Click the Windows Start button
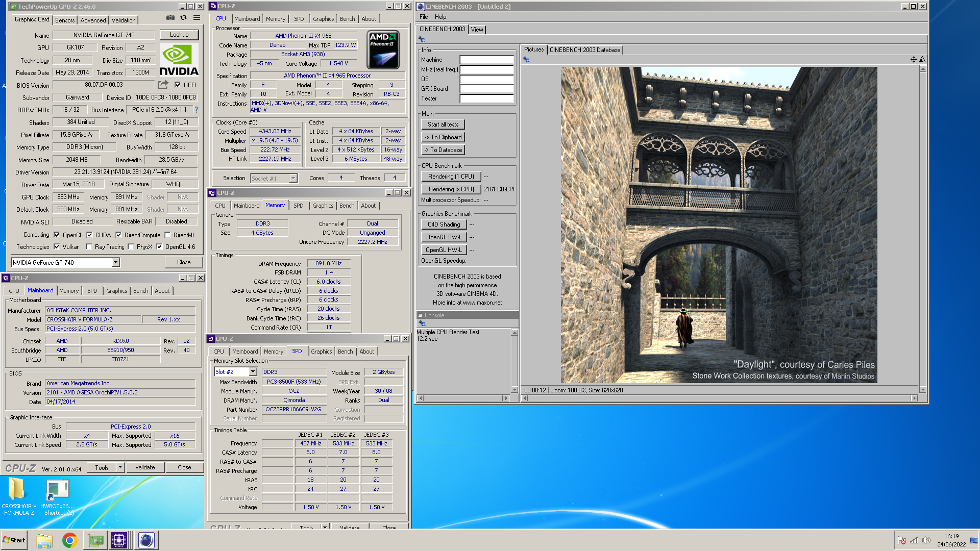This screenshot has width=980, height=551. pos(14,540)
